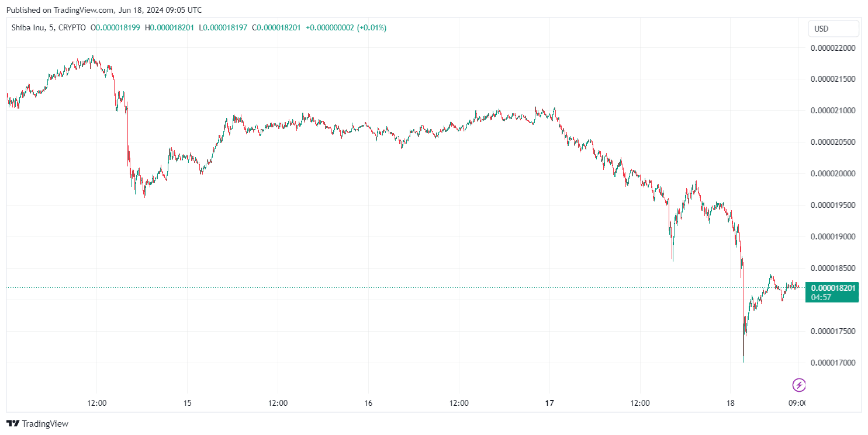
Task: Click the low value L0.000018197
Action: pos(223,27)
